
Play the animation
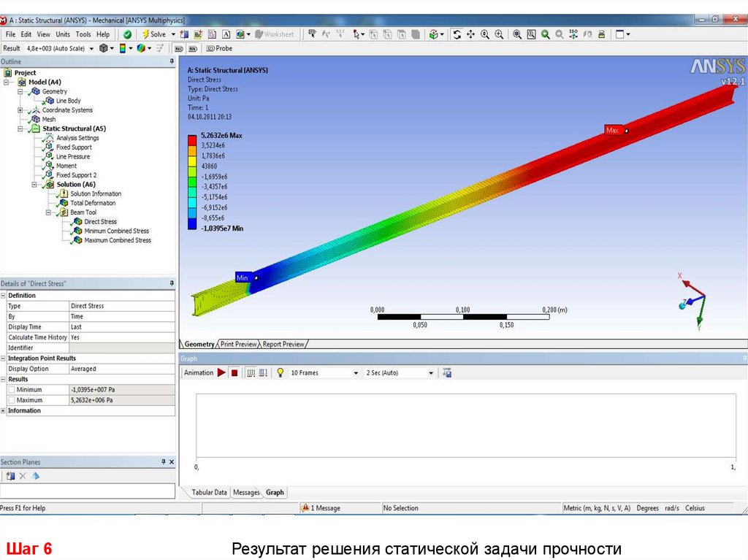point(221,372)
